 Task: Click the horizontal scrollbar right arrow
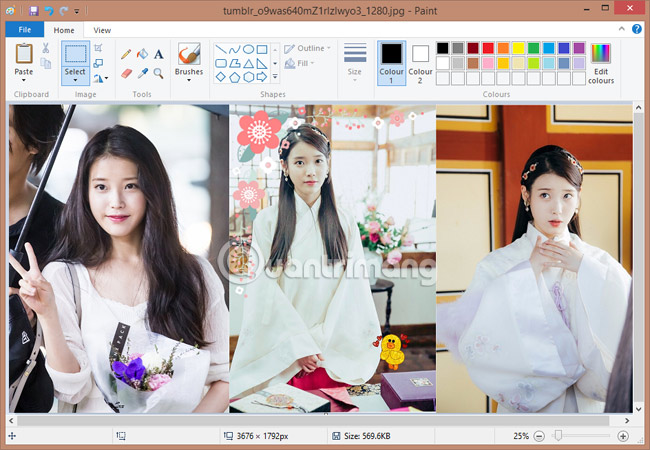(x=627, y=421)
